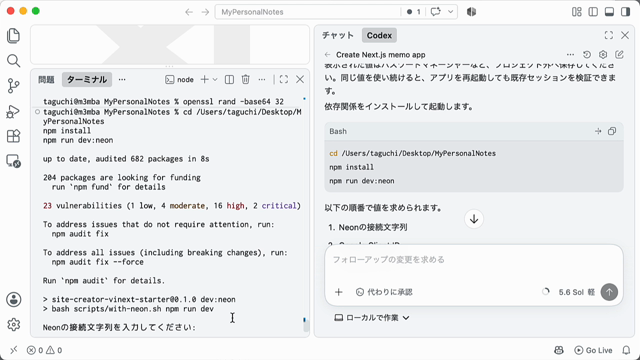Click the 'npm audit fix --force' terminal line
640x360 pixels.
click(x=98, y=262)
